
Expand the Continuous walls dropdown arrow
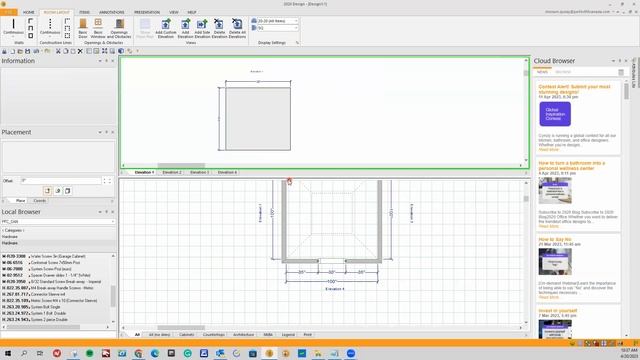coord(13,36)
